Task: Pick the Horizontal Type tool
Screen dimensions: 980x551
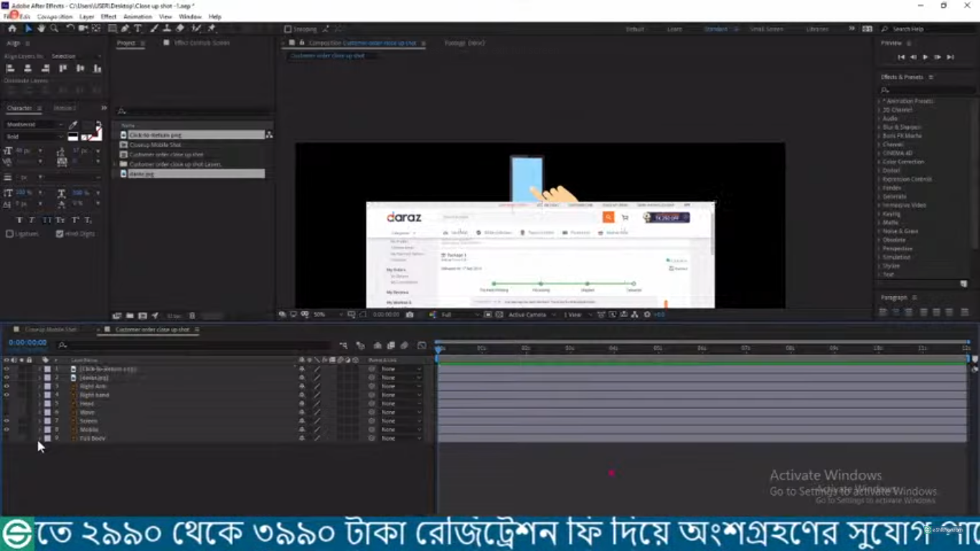Action: 138,29
